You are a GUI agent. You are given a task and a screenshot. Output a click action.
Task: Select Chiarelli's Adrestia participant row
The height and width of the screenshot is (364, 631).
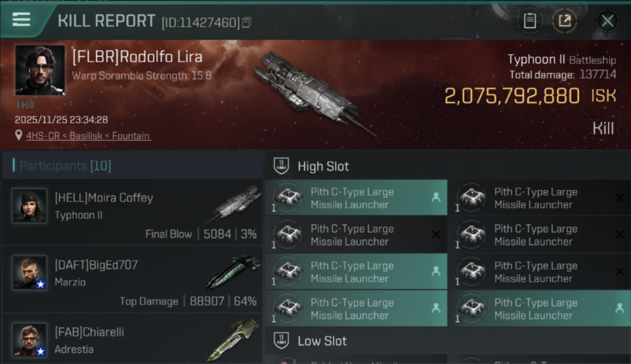coord(131,341)
